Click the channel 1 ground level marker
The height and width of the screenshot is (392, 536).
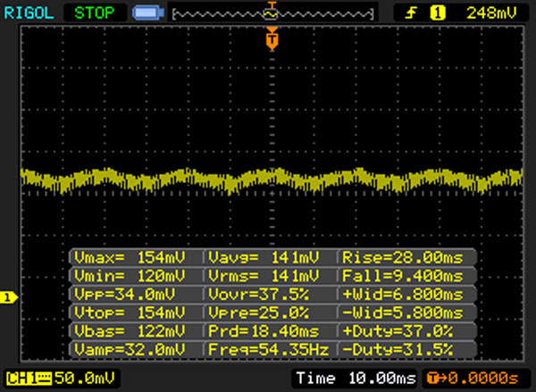[8, 297]
